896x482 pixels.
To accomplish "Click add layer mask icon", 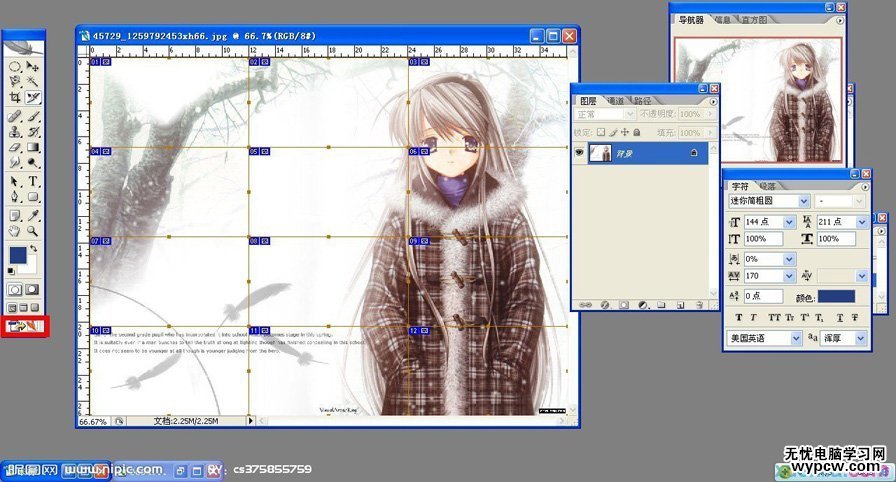I will tap(624, 305).
